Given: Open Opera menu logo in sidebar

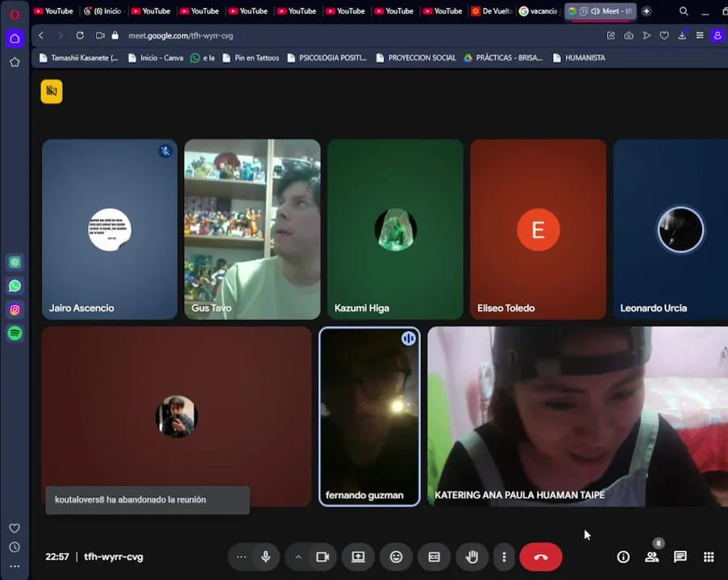Looking at the screenshot, I should click(x=15, y=14).
